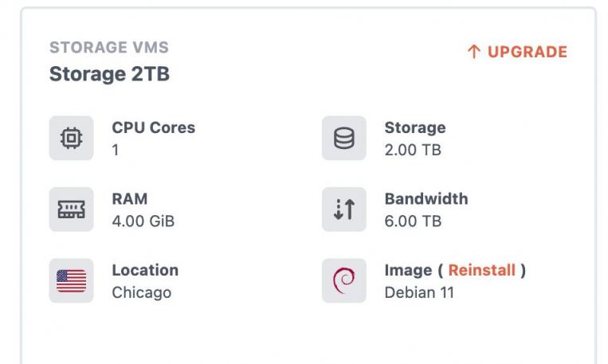Click the CPU Cores label
Image resolution: width=608 pixels, height=364 pixels.
point(153,127)
